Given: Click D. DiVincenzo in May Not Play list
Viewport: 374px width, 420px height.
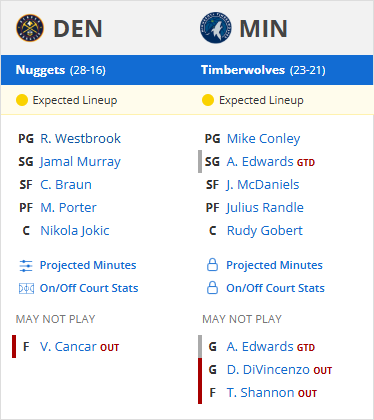Looking at the screenshot, I should (268, 370).
